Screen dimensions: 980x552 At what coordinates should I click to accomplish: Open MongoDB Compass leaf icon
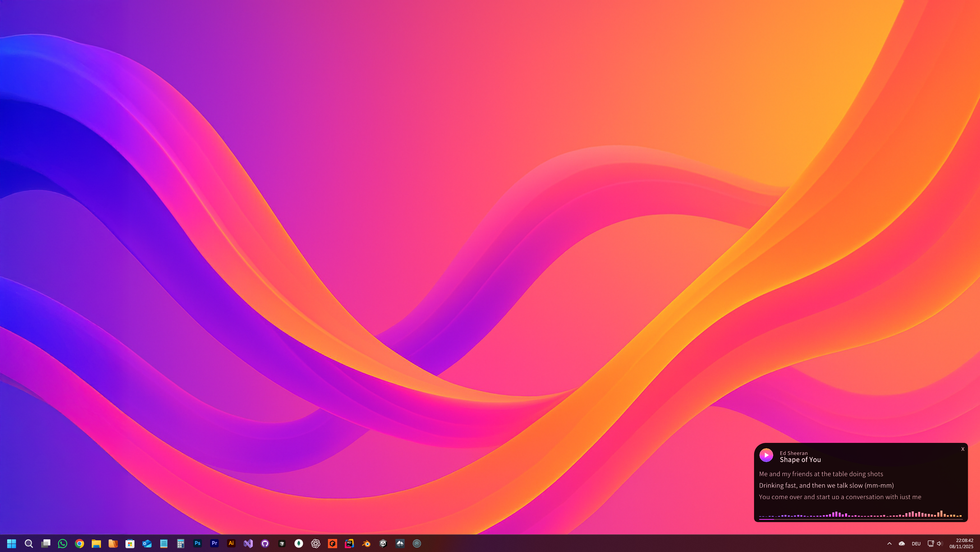tap(299, 543)
